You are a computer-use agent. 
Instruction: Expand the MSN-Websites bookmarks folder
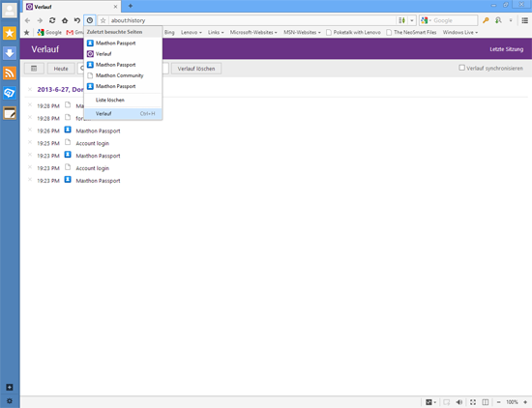point(302,33)
